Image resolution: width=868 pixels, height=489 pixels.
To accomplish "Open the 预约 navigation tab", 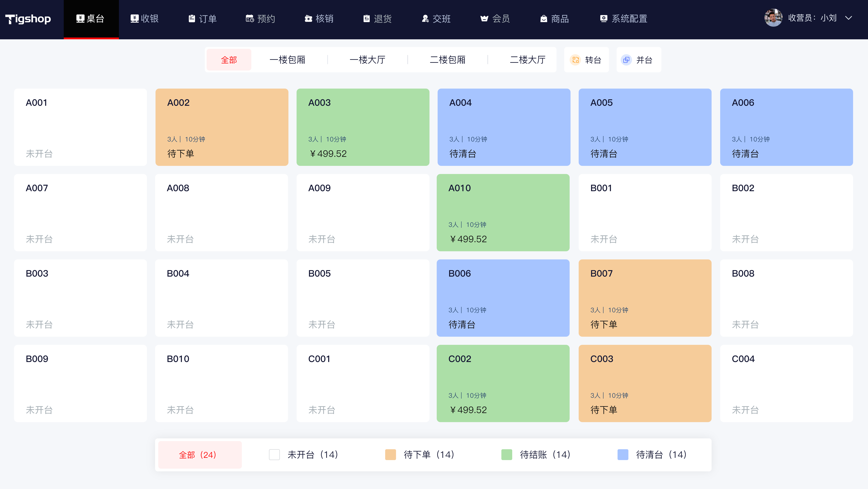I will (x=260, y=19).
